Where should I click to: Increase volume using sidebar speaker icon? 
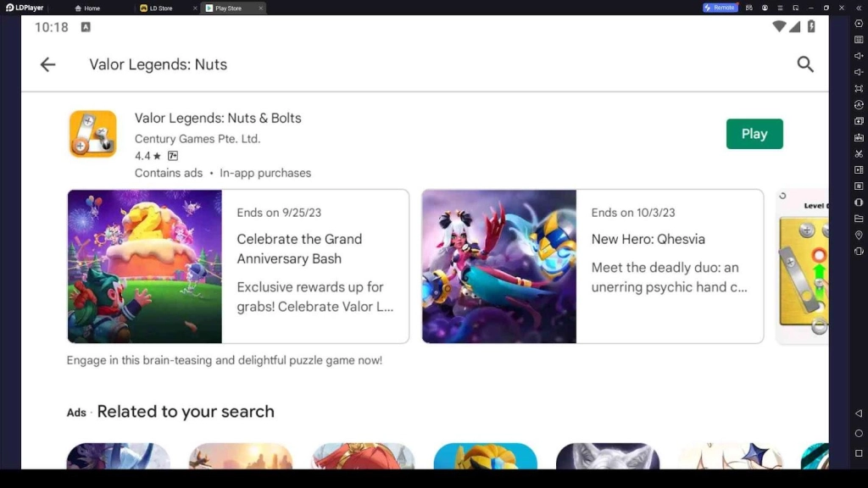coord(859,56)
